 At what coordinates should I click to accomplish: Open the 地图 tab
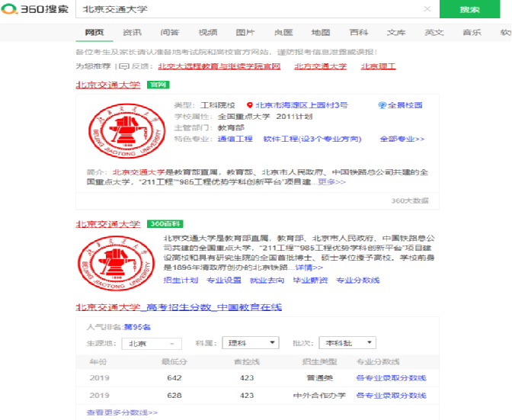[321, 32]
